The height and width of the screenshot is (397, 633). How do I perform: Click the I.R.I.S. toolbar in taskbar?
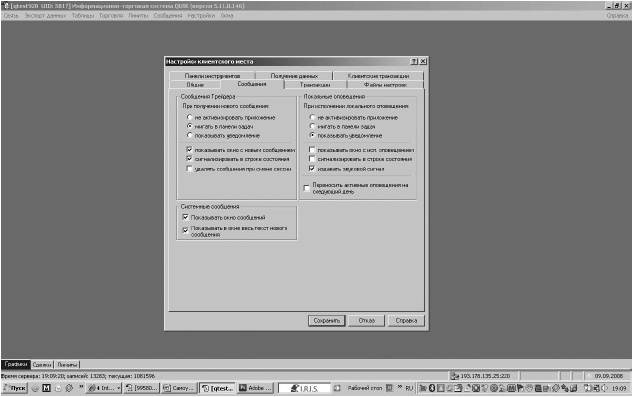point(304,389)
